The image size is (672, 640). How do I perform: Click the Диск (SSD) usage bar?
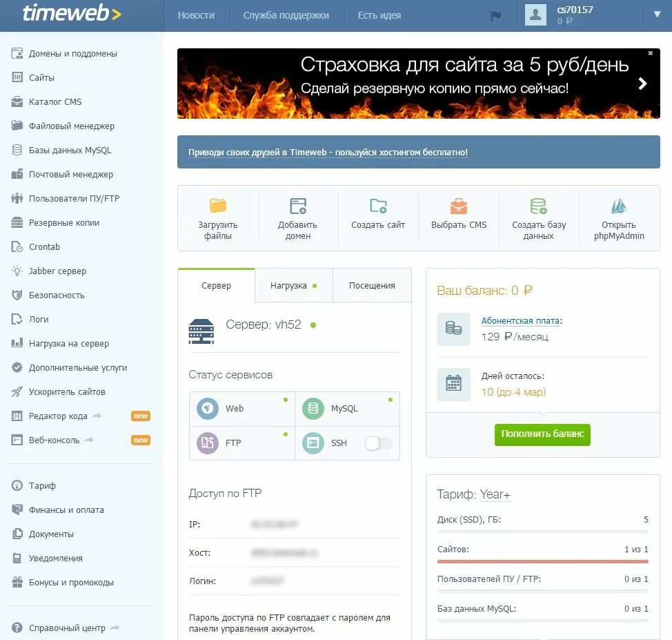(x=542, y=532)
